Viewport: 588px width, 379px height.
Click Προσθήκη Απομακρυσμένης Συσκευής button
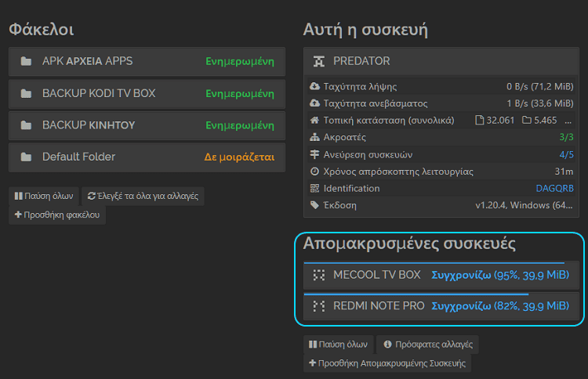[x=387, y=363]
